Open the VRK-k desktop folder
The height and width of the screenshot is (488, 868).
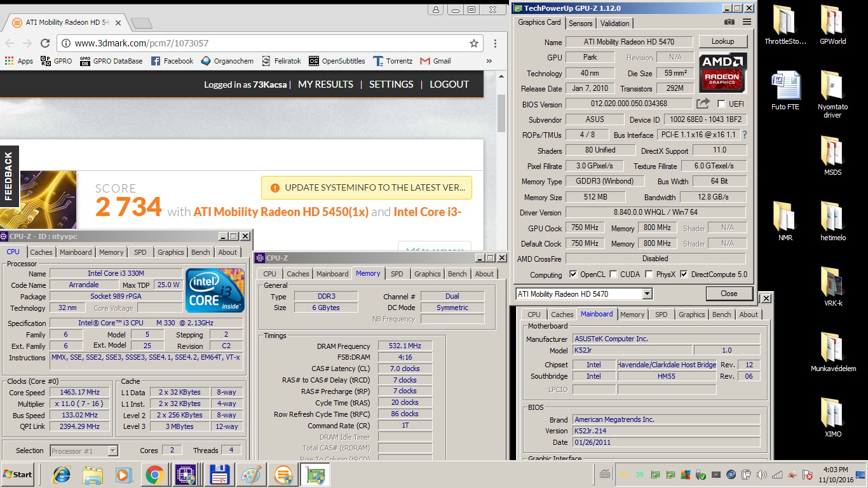click(832, 287)
